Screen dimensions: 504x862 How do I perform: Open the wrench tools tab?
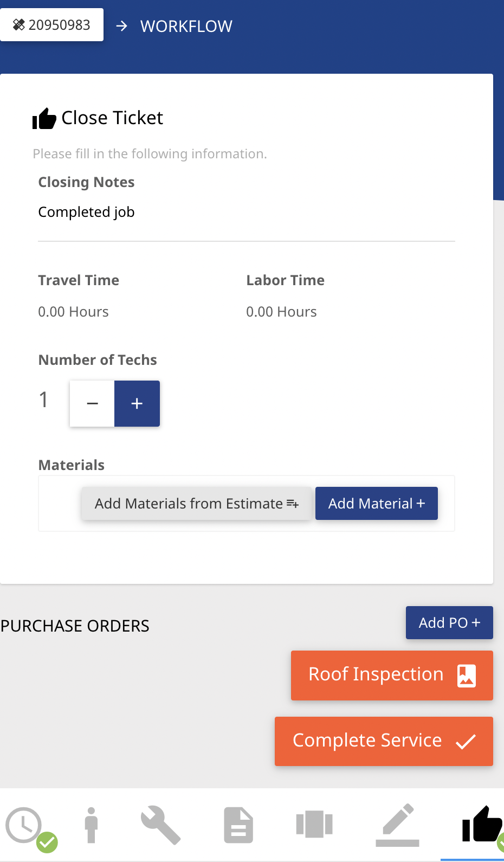160,825
